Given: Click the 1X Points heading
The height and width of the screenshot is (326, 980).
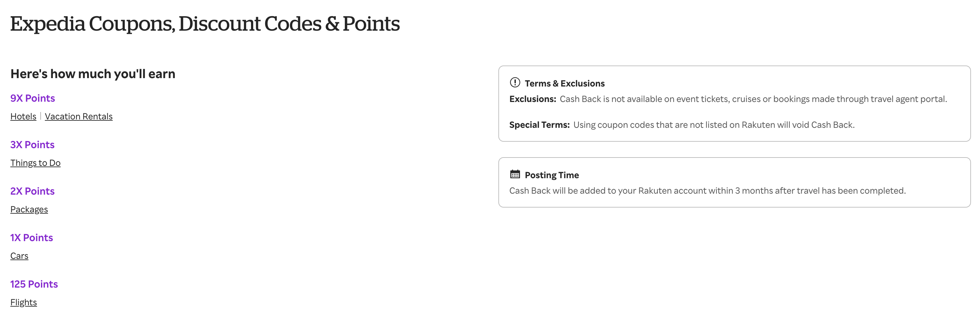Looking at the screenshot, I should (x=32, y=238).
